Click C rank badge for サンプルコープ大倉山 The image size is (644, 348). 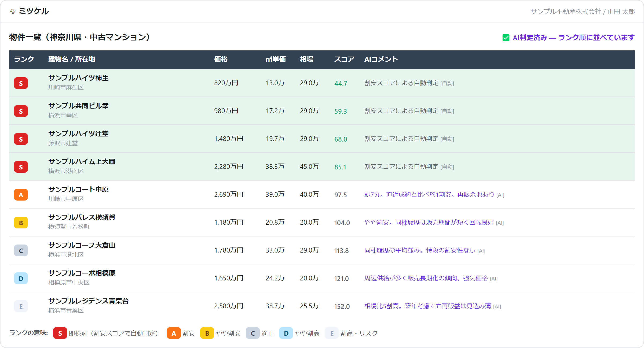tap(21, 250)
